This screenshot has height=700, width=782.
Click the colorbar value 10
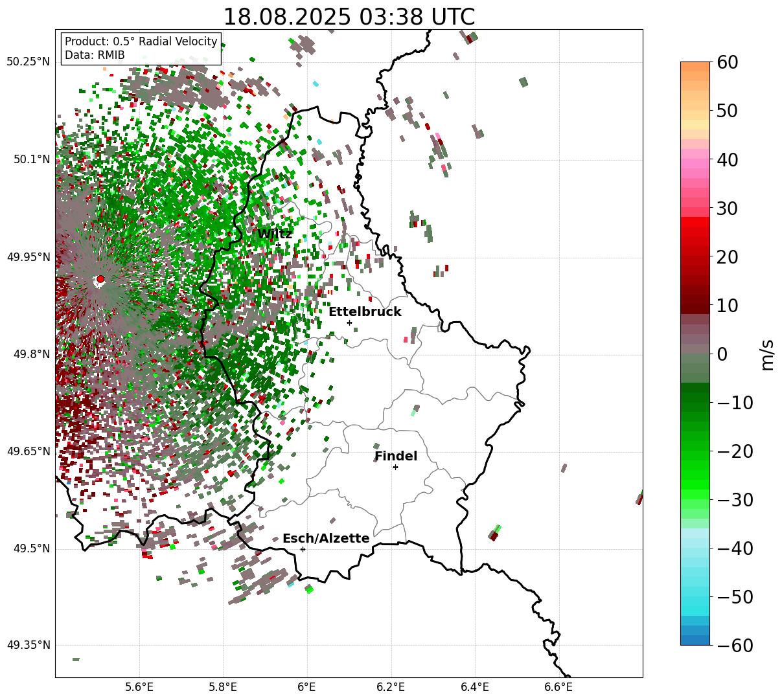pos(726,305)
